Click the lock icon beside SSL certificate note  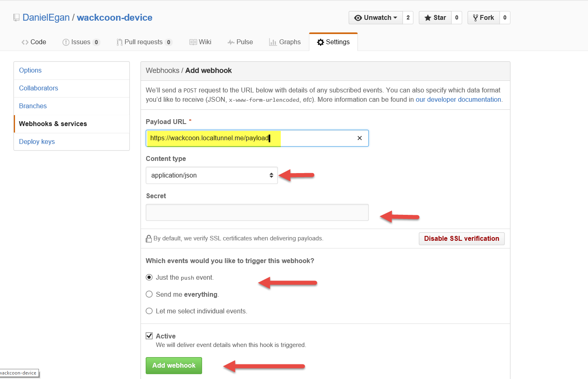pos(149,239)
